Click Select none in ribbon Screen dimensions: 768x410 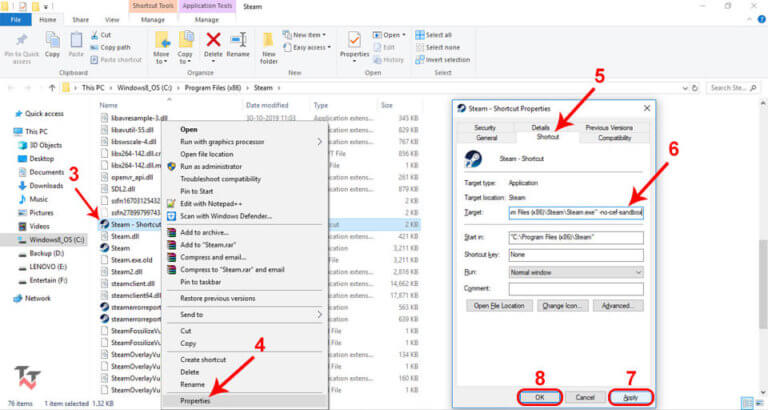tap(437, 48)
